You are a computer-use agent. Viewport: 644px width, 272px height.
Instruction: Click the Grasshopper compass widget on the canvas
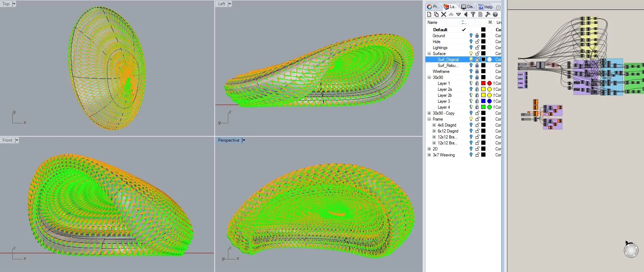pos(631,250)
